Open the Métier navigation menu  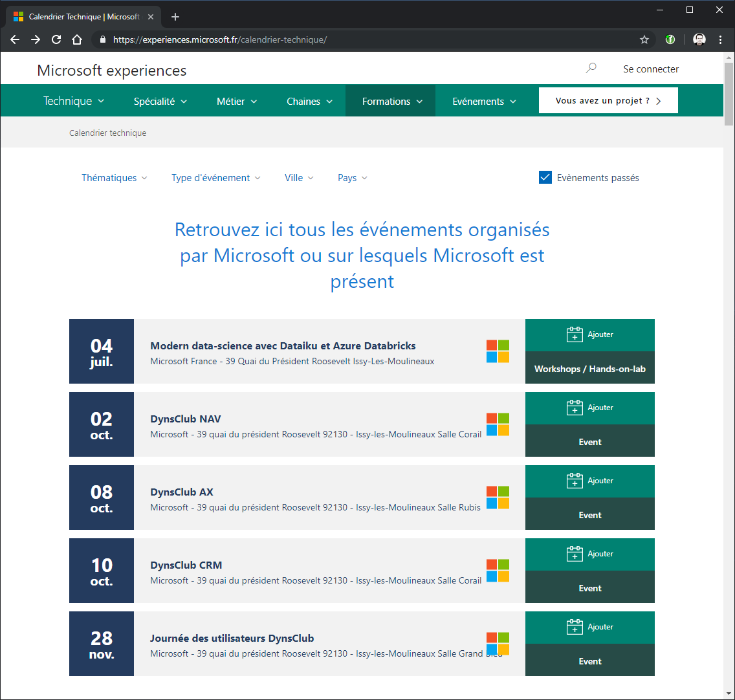coord(237,102)
